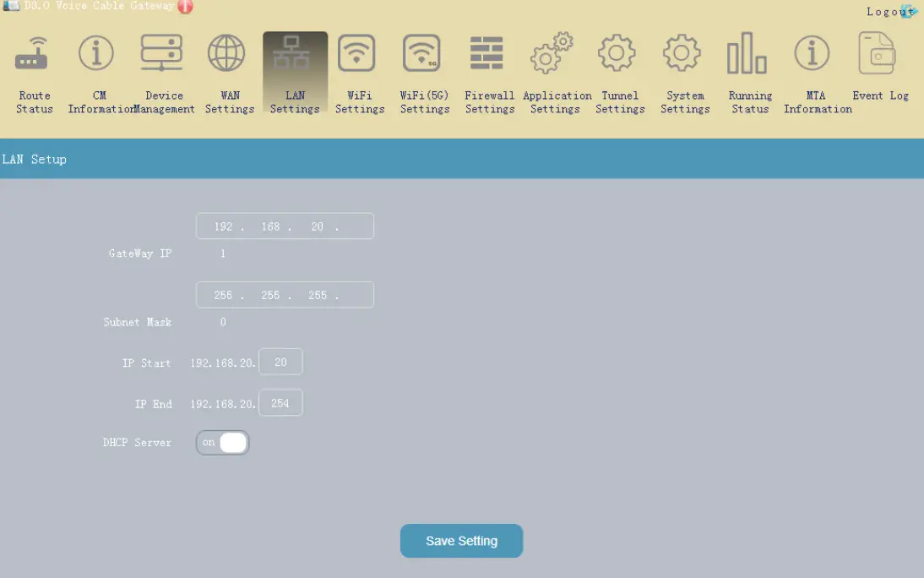The height and width of the screenshot is (578, 924).
Task: Open the Running Status bar chart icon
Action: point(747,52)
